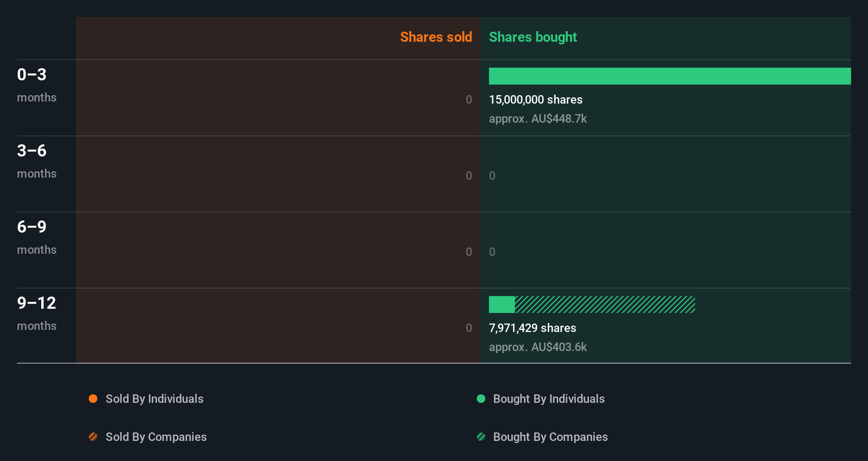Image resolution: width=868 pixels, height=461 pixels.
Task: Click the hatched company segment of 9–12 months bar
Action: click(x=605, y=305)
